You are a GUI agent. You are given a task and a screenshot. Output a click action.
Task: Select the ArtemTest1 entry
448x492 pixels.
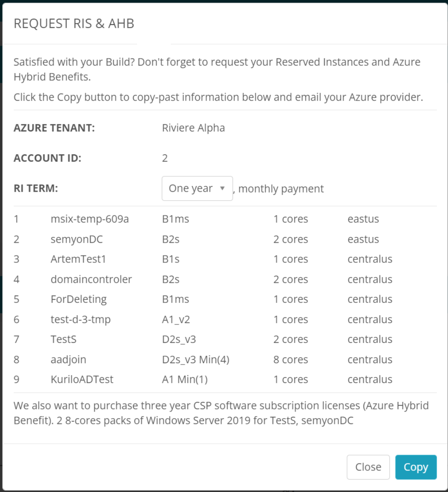[x=78, y=259]
